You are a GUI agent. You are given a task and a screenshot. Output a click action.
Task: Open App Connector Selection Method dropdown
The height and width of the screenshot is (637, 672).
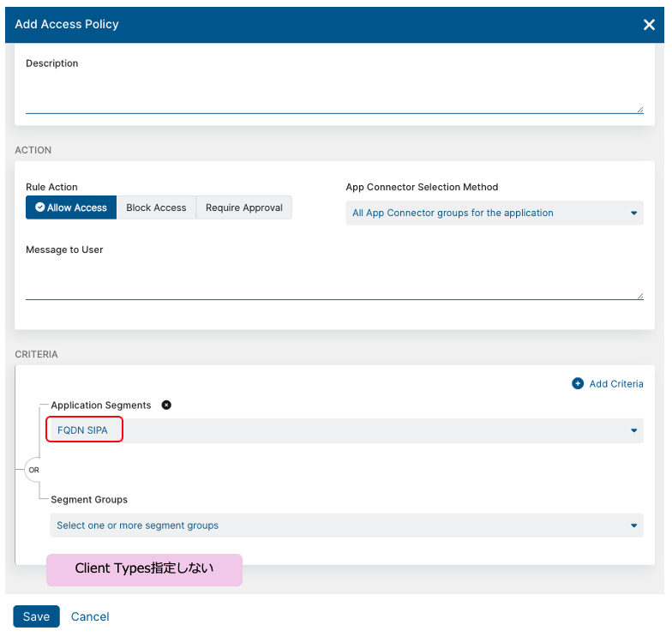click(495, 213)
